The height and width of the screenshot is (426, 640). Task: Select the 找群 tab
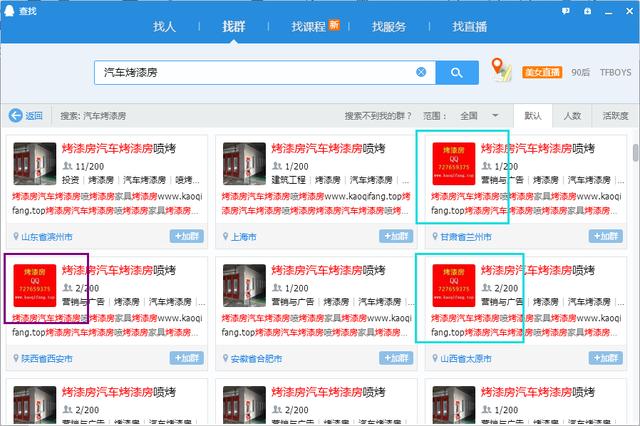pos(233,27)
